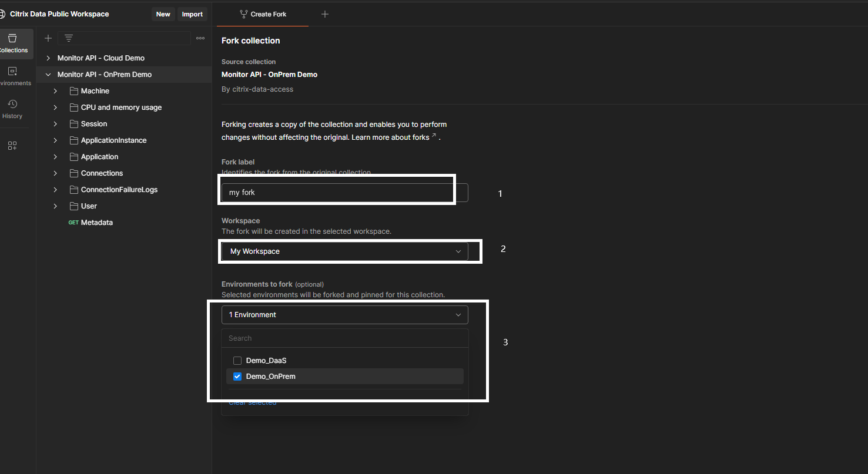This screenshot has height=474, width=868.
Task: Click the configure sidebar apps grid icon
Action: pos(12,146)
